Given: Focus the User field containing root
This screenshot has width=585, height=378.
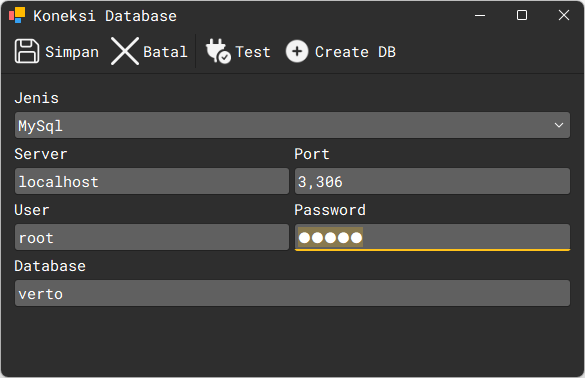Looking at the screenshot, I should 152,237.
